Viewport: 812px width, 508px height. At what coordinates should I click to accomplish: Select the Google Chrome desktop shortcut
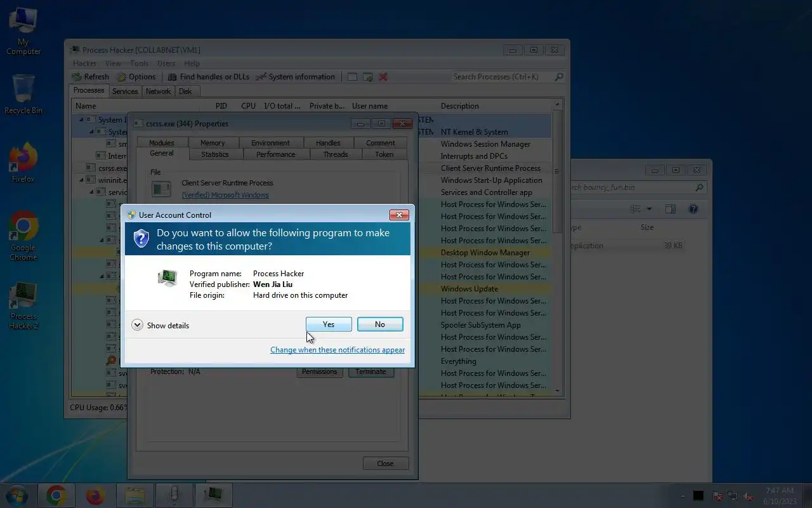click(x=23, y=236)
